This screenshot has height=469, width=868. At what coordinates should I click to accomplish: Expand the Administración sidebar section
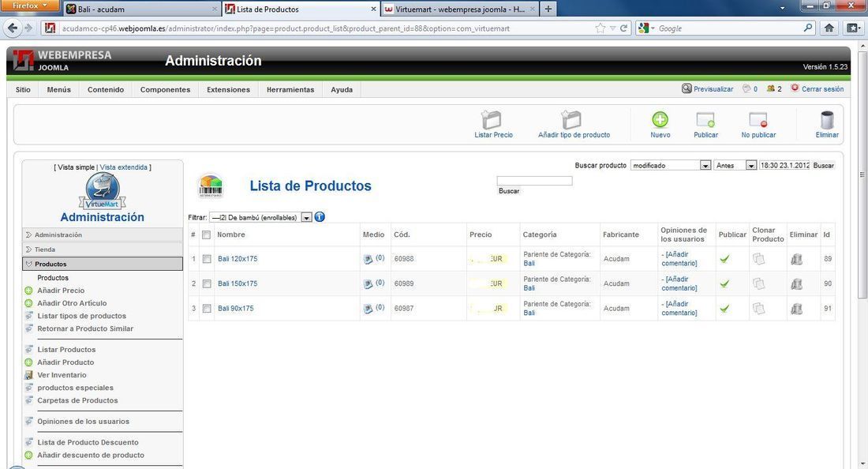(x=103, y=234)
